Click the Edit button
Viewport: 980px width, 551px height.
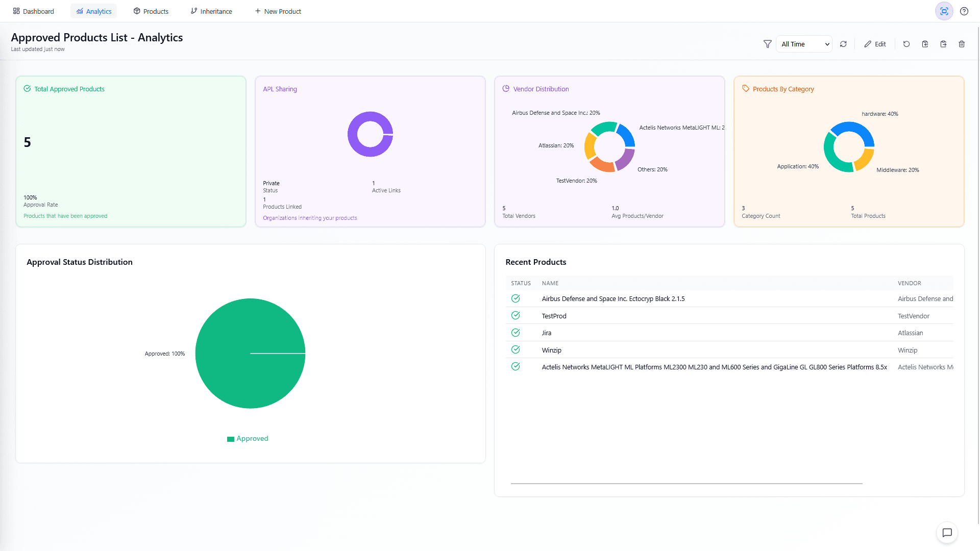click(x=875, y=44)
